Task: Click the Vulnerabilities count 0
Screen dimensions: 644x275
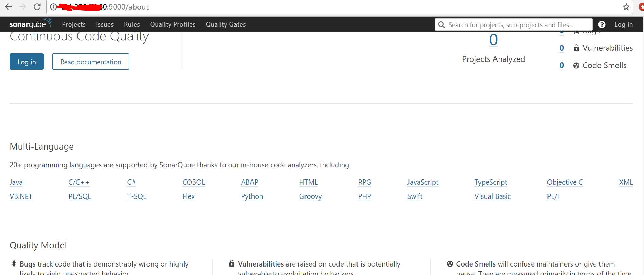Action: (562, 48)
